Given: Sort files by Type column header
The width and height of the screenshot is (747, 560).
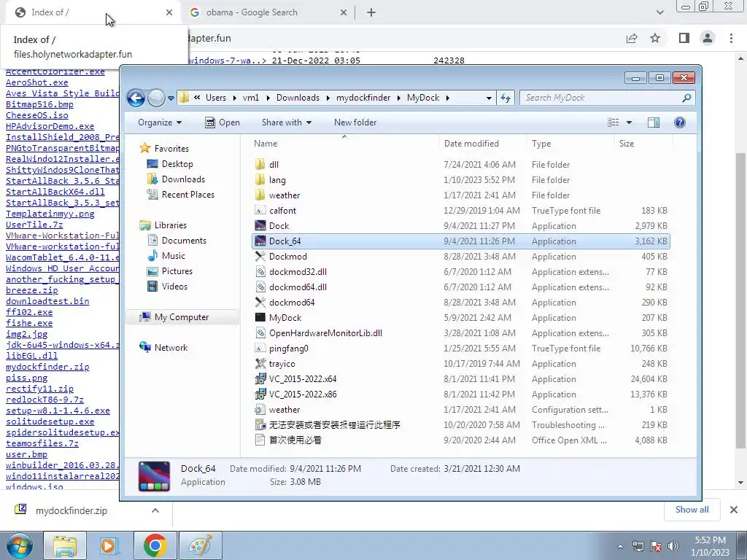Looking at the screenshot, I should [541, 144].
